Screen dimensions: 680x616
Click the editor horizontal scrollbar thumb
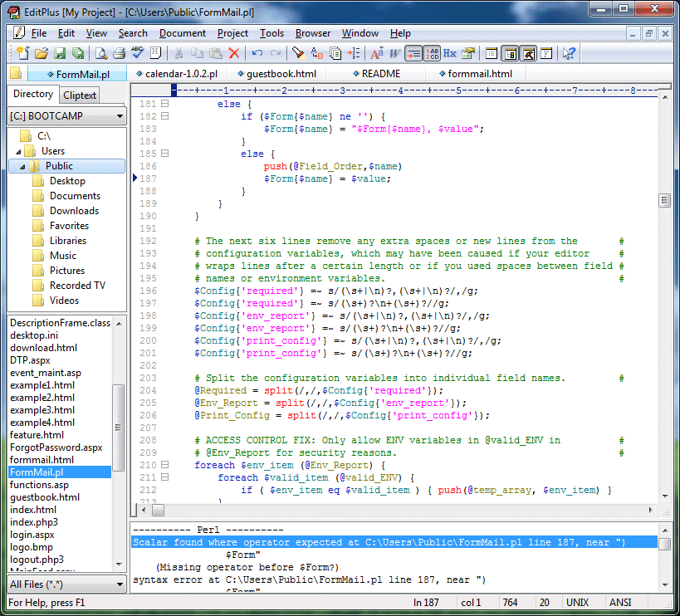159,511
